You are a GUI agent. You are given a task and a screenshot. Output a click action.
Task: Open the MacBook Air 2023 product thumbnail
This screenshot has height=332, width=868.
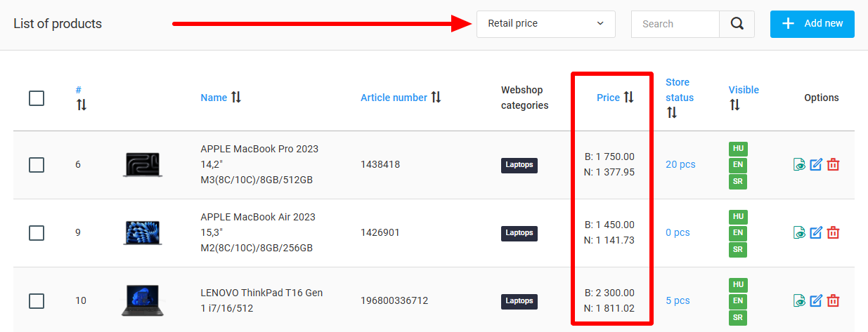143,232
